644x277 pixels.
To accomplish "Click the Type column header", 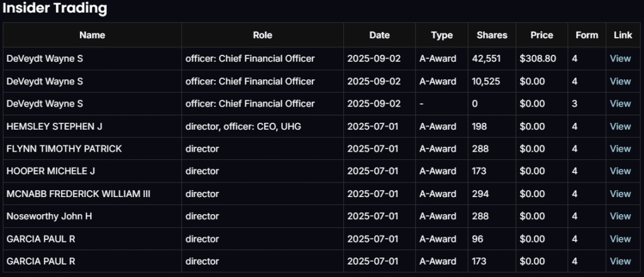I will pyautogui.click(x=441, y=35).
